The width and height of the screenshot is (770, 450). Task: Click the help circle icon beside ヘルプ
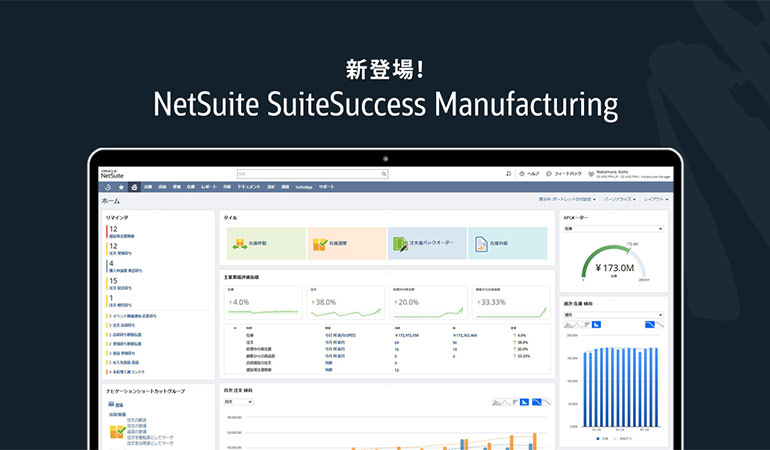pos(522,174)
